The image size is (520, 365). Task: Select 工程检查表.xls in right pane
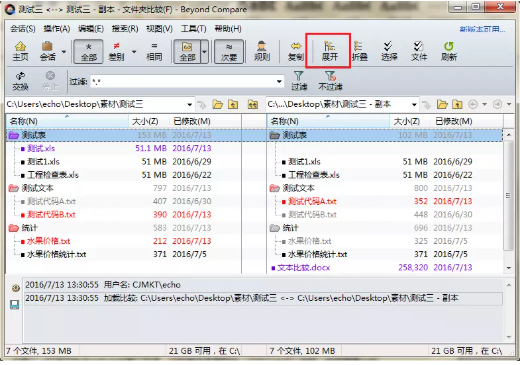pyautogui.click(x=314, y=175)
